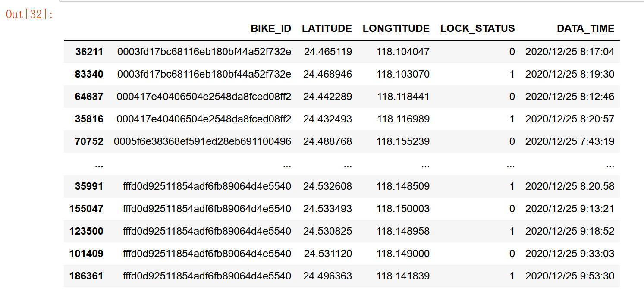Click row index 70752
Image resolution: width=644 pixels, height=295 pixels.
click(x=89, y=141)
